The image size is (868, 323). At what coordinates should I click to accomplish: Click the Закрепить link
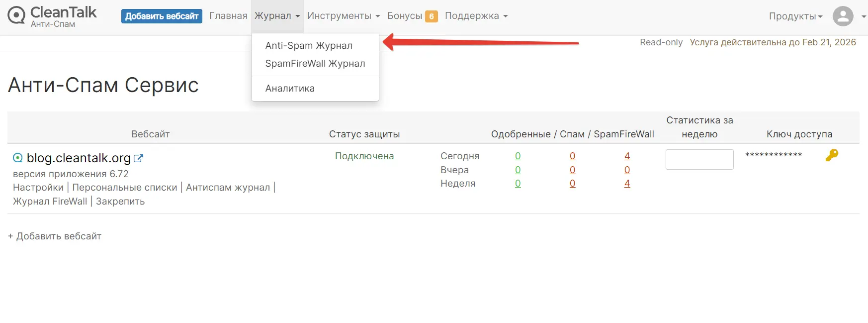pyautogui.click(x=120, y=201)
